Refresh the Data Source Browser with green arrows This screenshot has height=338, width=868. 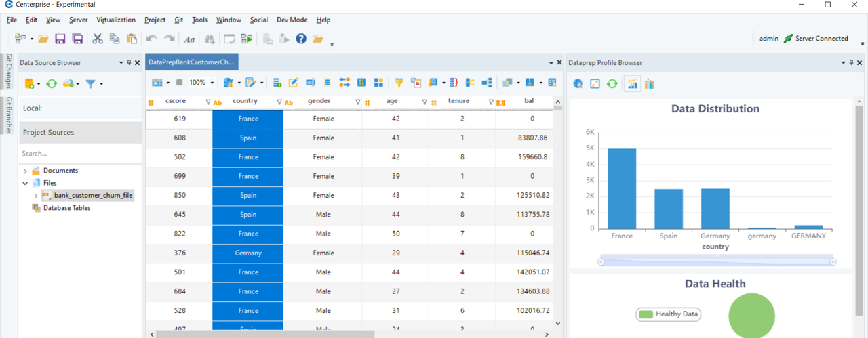point(51,84)
